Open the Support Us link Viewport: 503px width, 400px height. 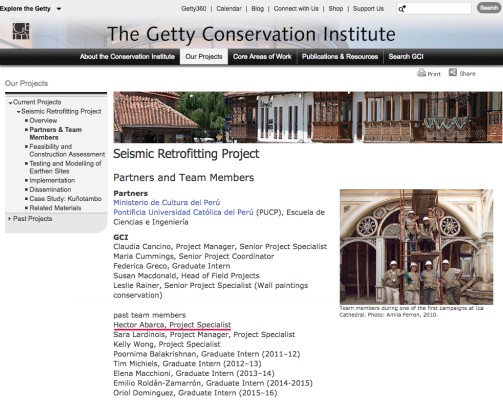pyautogui.click(x=368, y=9)
